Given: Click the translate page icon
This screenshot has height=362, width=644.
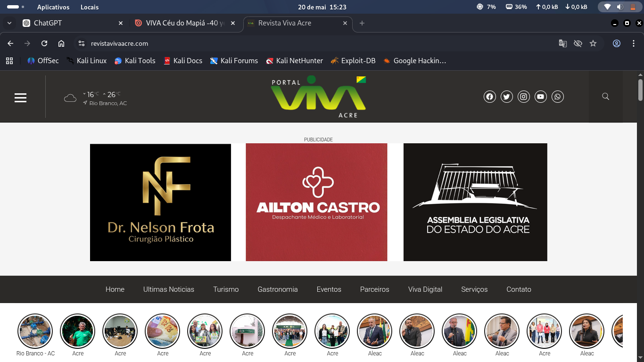Looking at the screenshot, I should 563,43.
